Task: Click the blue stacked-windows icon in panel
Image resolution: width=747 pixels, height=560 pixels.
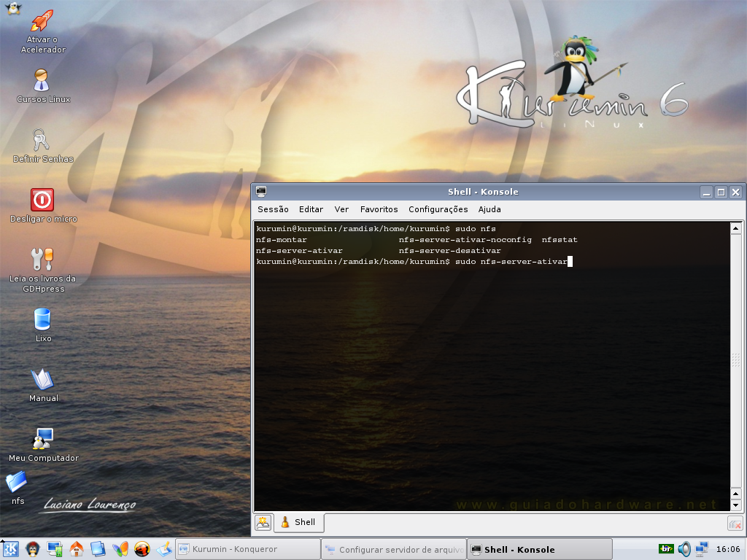Action: pos(98,549)
